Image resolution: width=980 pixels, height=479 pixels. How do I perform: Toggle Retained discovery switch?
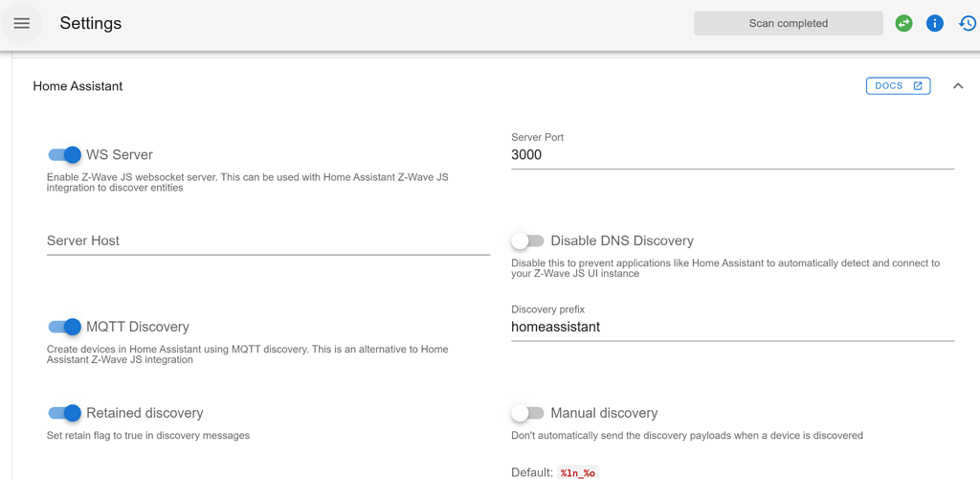65,414
